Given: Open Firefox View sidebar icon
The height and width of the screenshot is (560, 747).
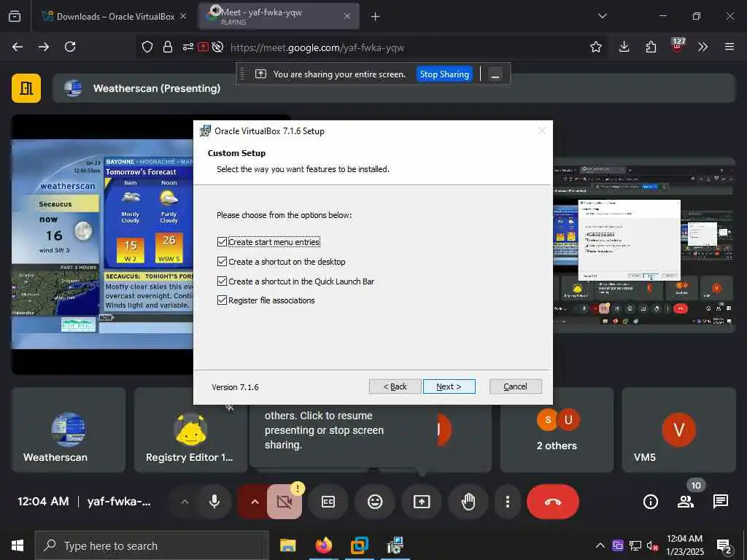Looking at the screenshot, I should 15,17.
